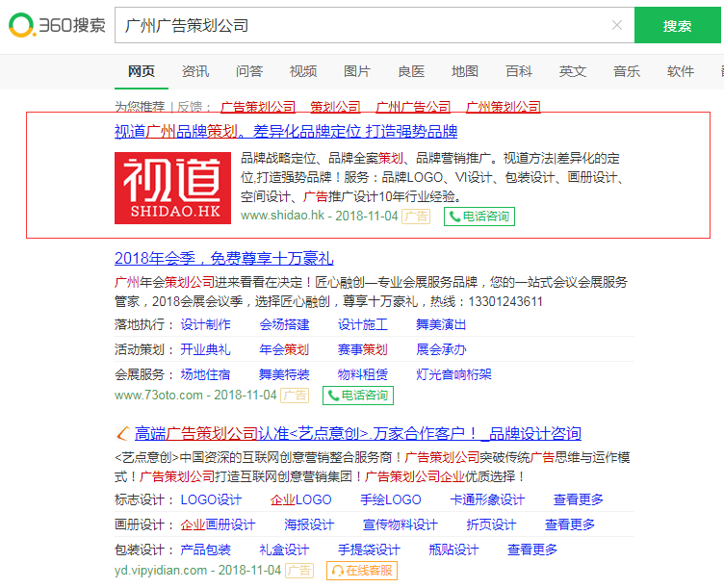The width and height of the screenshot is (724, 588).
Task: Select the 地图 tab
Action: pyautogui.click(x=465, y=71)
